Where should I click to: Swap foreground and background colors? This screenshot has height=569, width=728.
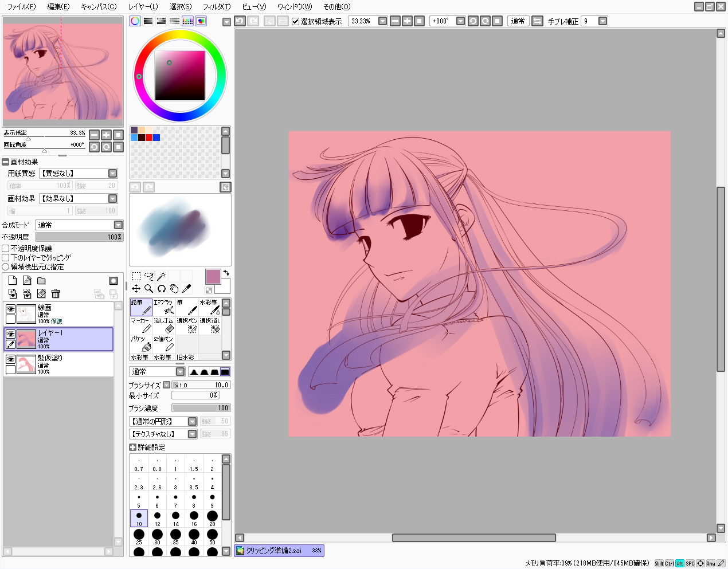[226, 273]
